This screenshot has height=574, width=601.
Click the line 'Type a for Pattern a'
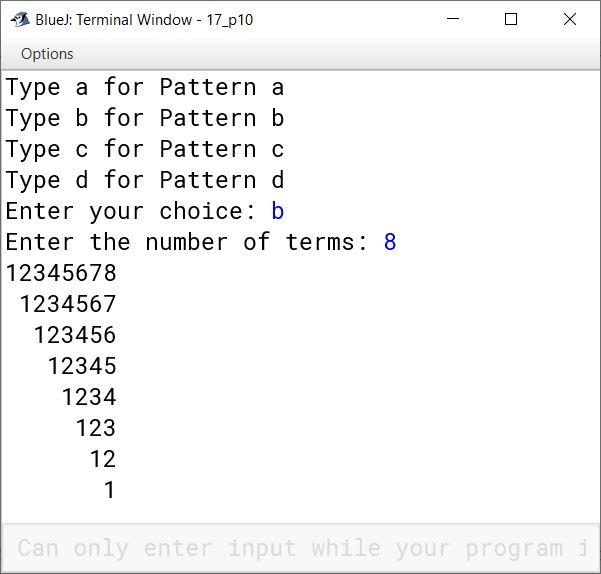[x=145, y=87]
